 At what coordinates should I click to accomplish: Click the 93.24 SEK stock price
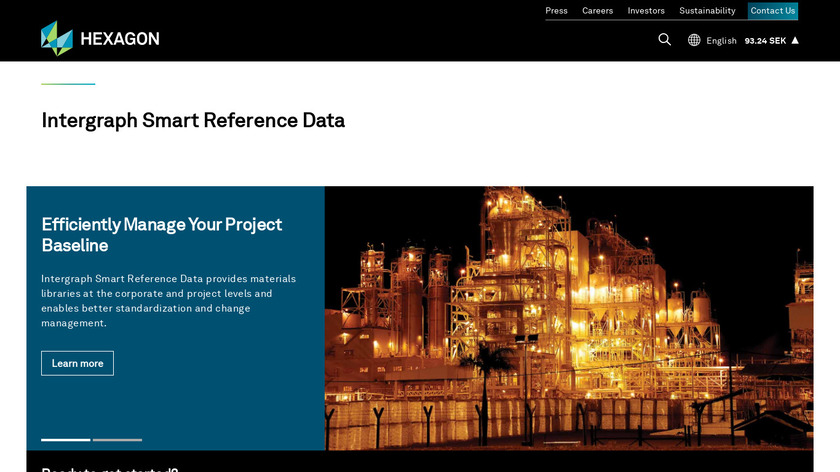click(x=765, y=41)
